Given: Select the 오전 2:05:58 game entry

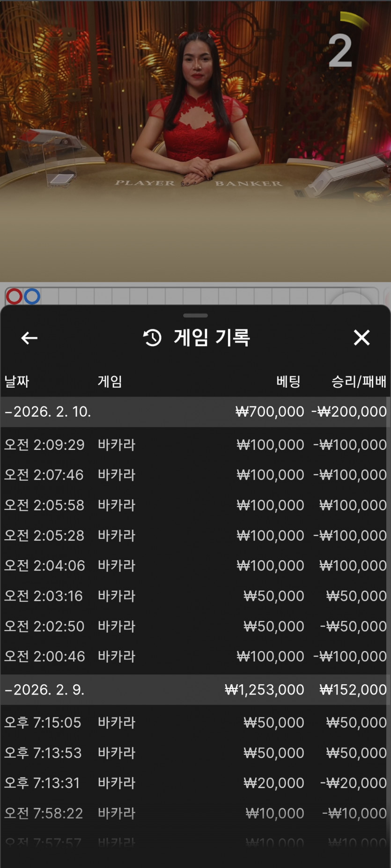Looking at the screenshot, I should click(195, 505).
